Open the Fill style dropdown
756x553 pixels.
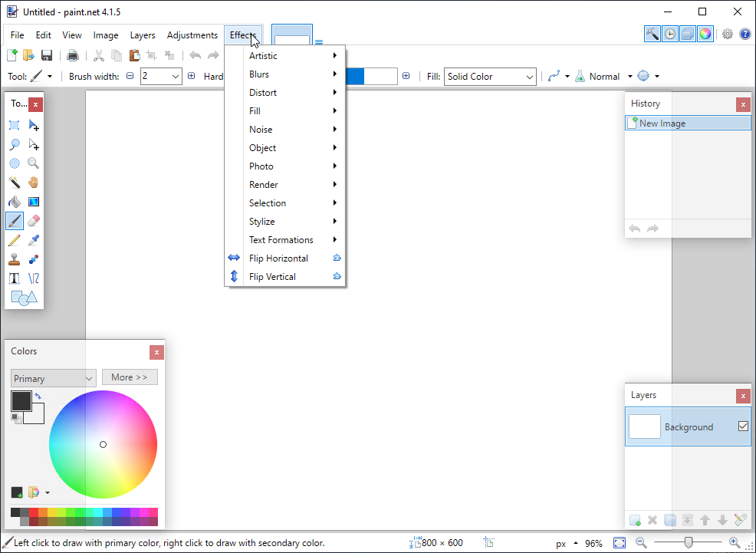click(x=490, y=77)
